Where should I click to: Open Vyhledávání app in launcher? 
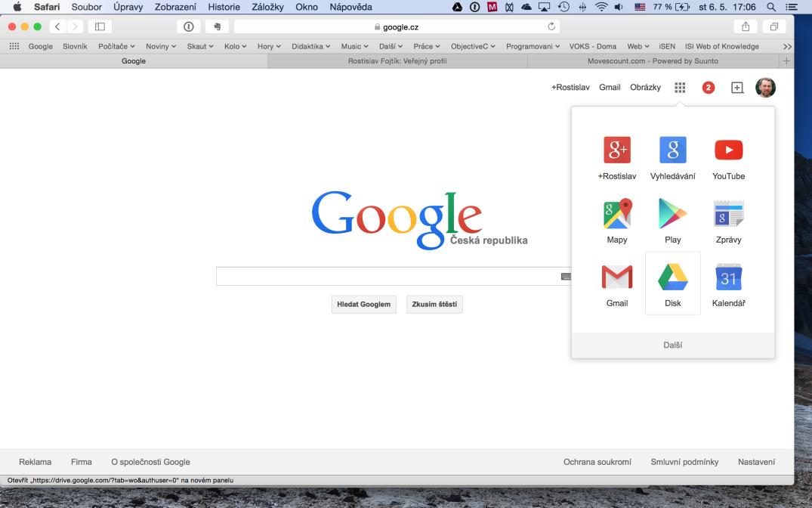pyautogui.click(x=673, y=150)
